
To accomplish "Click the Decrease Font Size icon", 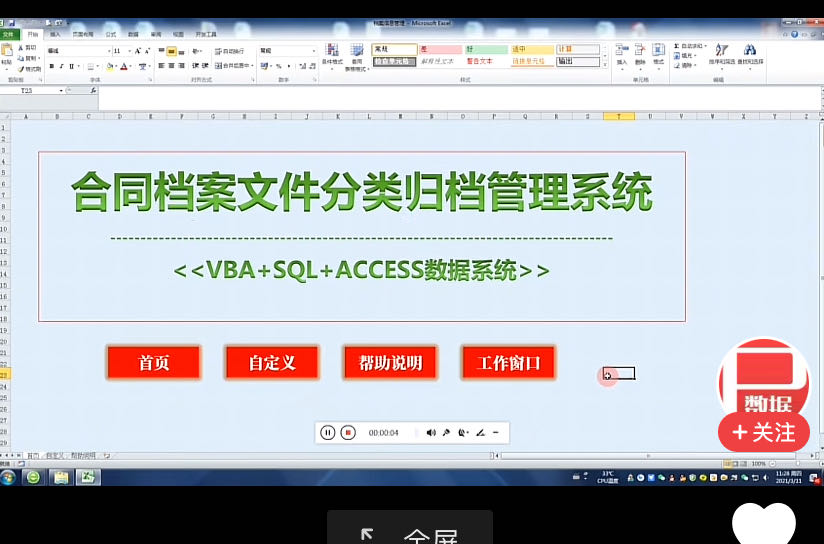I will coord(147,51).
